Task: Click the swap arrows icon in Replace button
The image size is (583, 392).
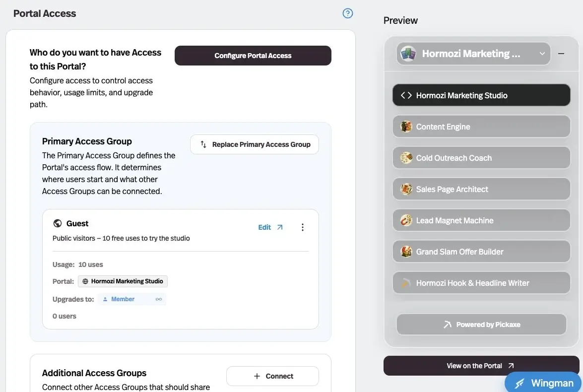Action: click(x=203, y=144)
